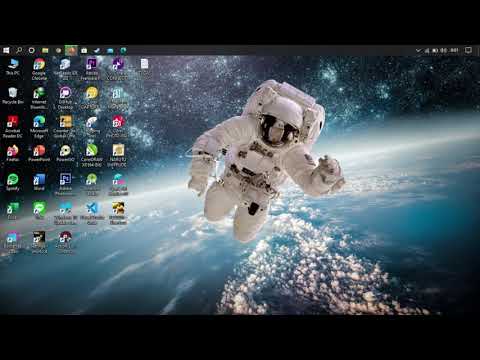Launch Internet Download Manager shortcut
The width and height of the screenshot is (480, 360).
point(39,98)
